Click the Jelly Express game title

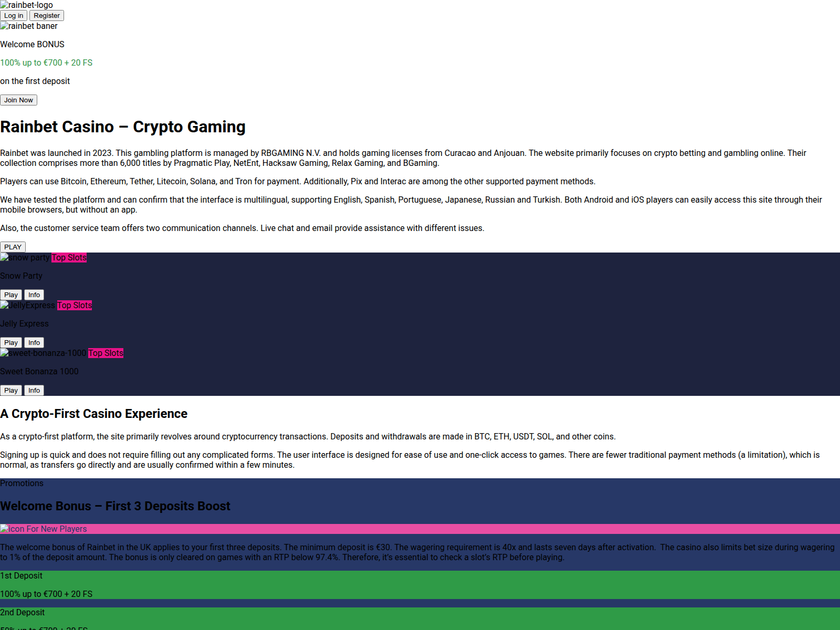[x=24, y=324]
